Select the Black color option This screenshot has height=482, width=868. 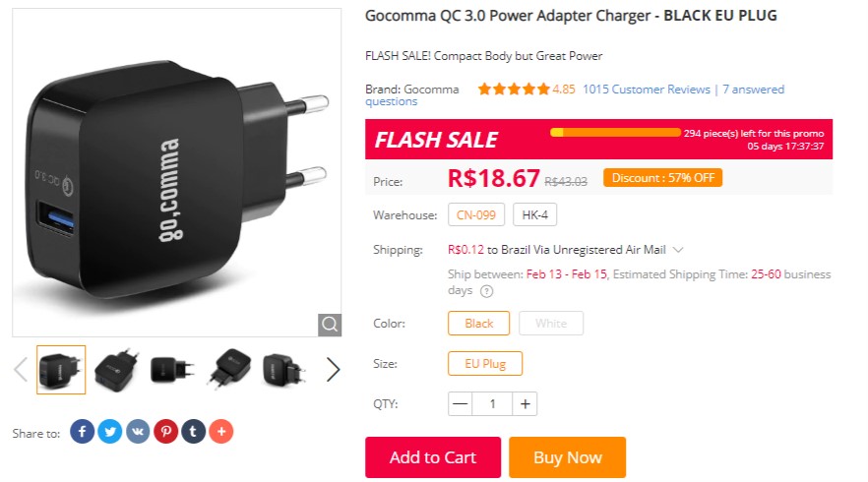478,324
